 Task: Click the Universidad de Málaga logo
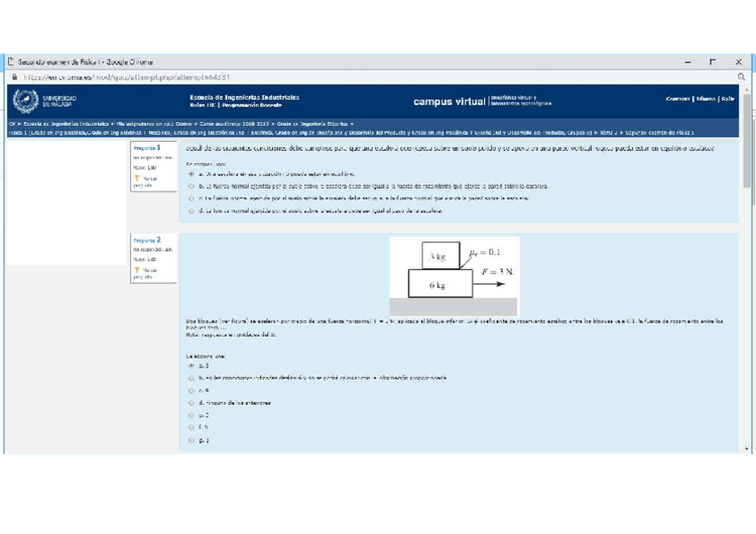point(45,102)
